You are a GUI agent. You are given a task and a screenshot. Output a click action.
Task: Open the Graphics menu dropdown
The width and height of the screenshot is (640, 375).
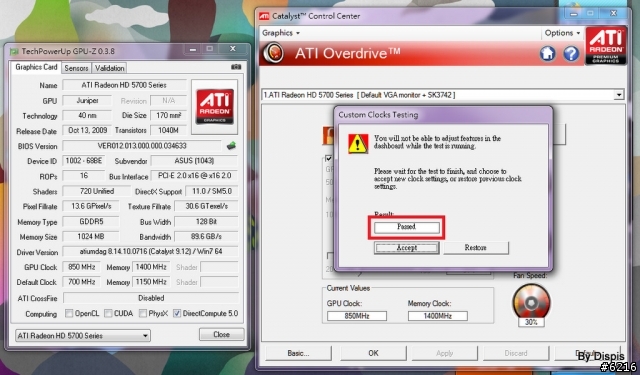[281, 33]
